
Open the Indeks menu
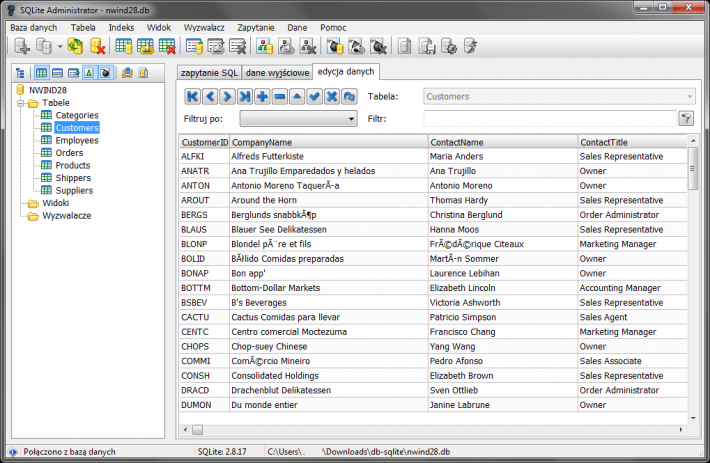[x=121, y=28]
